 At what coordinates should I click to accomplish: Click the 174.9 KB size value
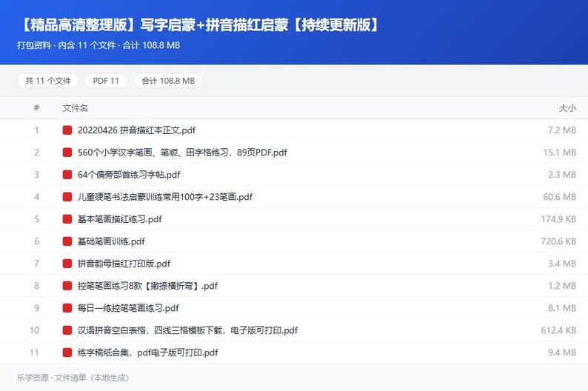pos(558,219)
